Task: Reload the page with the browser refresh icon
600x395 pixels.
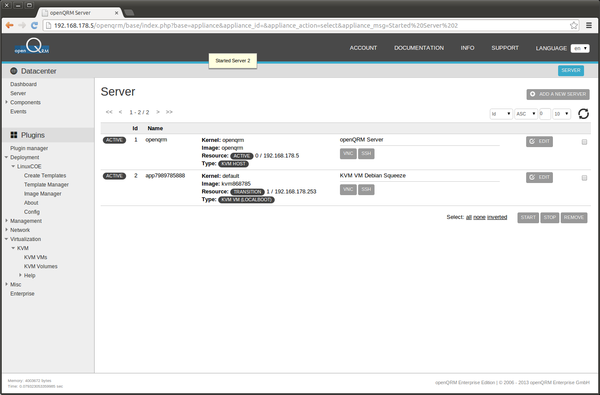Action: [34, 26]
